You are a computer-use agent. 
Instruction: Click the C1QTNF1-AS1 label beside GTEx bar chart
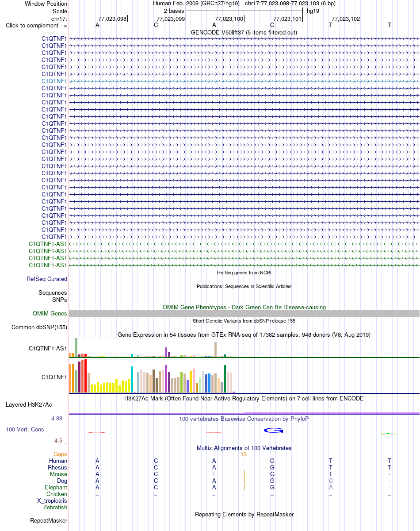[48, 349]
